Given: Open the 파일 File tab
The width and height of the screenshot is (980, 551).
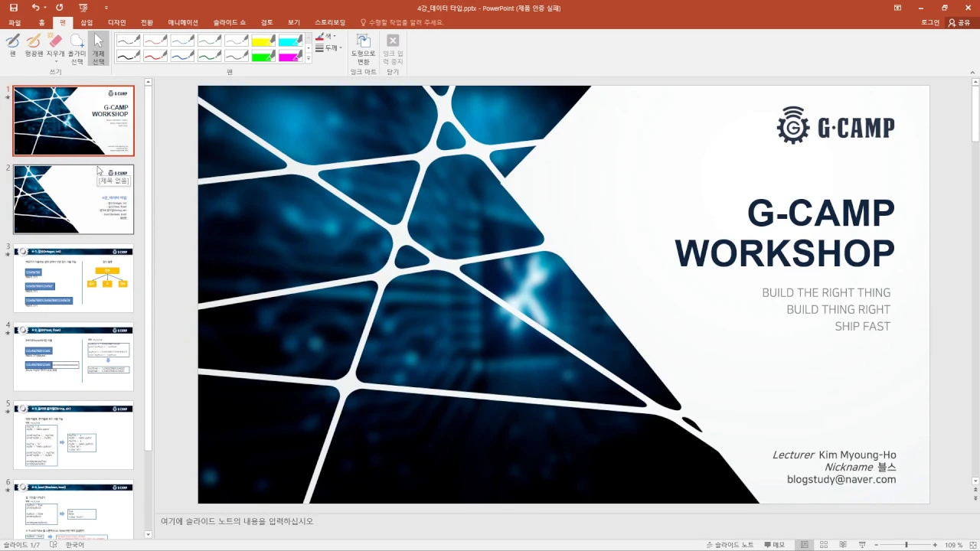Looking at the screenshot, I should pos(15,23).
